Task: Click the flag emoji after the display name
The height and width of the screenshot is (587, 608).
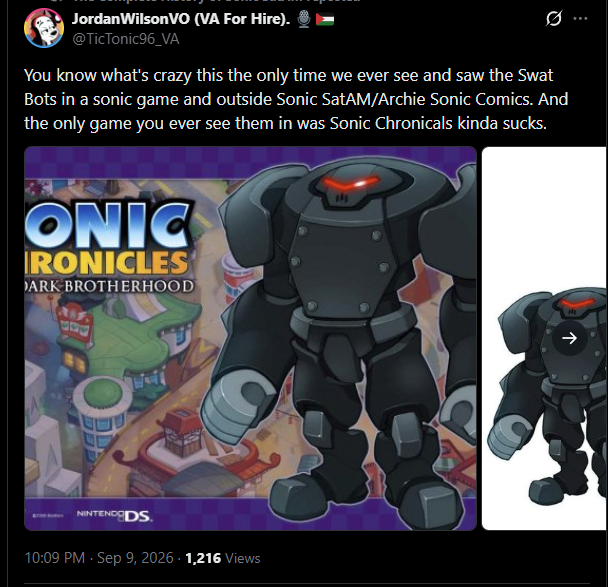Action: pos(325,19)
